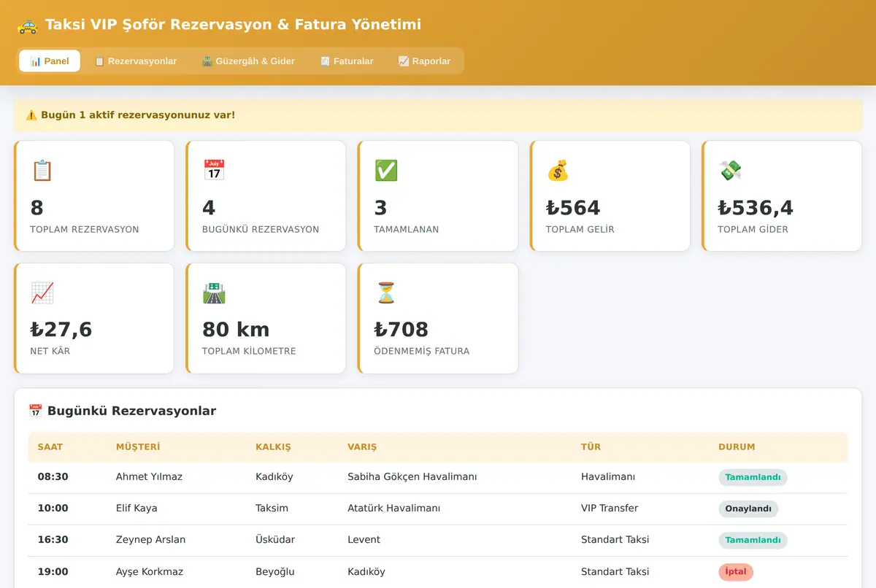Click the warning icon in the alert banner

tap(31, 115)
